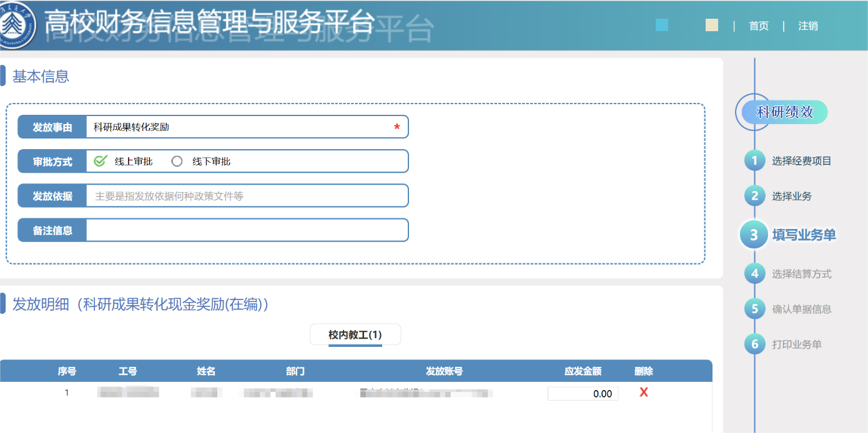Viewport: 868px width, 433px height.
Task: Click the beige color square in header
Action: tap(711, 25)
